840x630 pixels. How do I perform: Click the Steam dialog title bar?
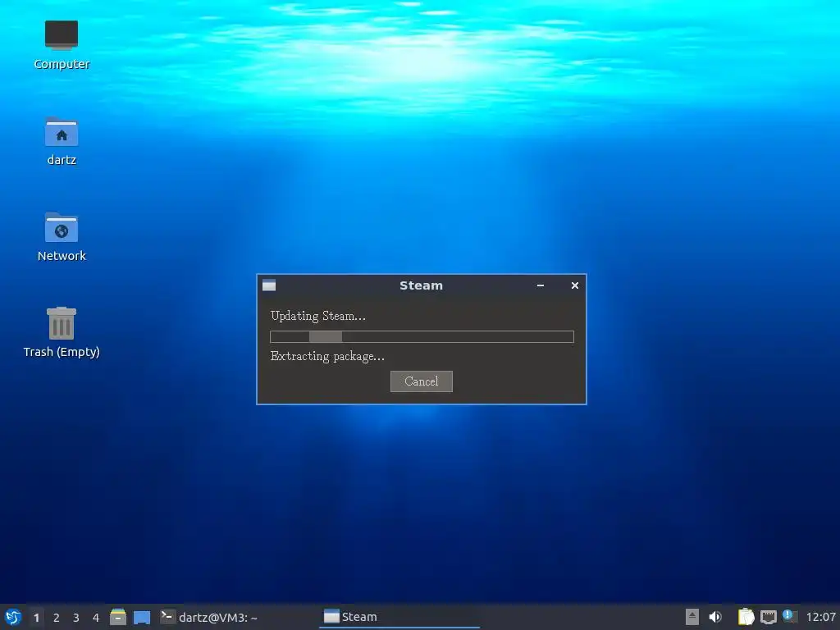[421, 285]
